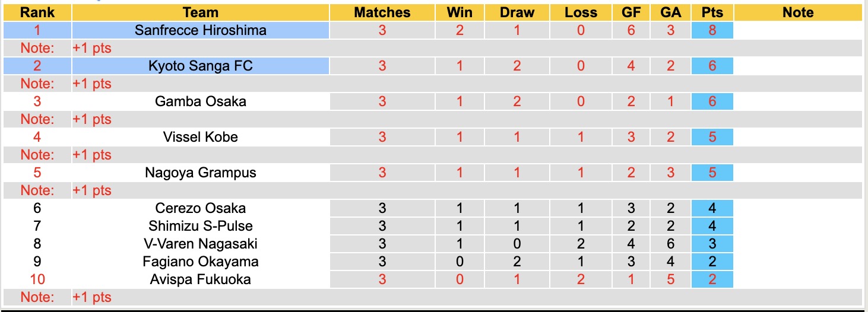Click the GF column header
868x312 pixels.
pyautogui.click(x=631, y=12)
